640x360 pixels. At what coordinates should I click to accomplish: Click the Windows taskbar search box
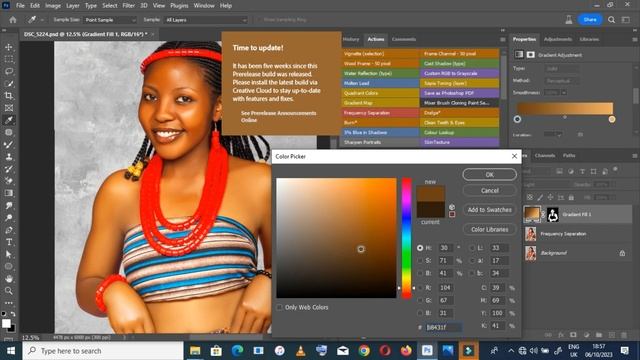pyautogui.click(x=103, y=351)
